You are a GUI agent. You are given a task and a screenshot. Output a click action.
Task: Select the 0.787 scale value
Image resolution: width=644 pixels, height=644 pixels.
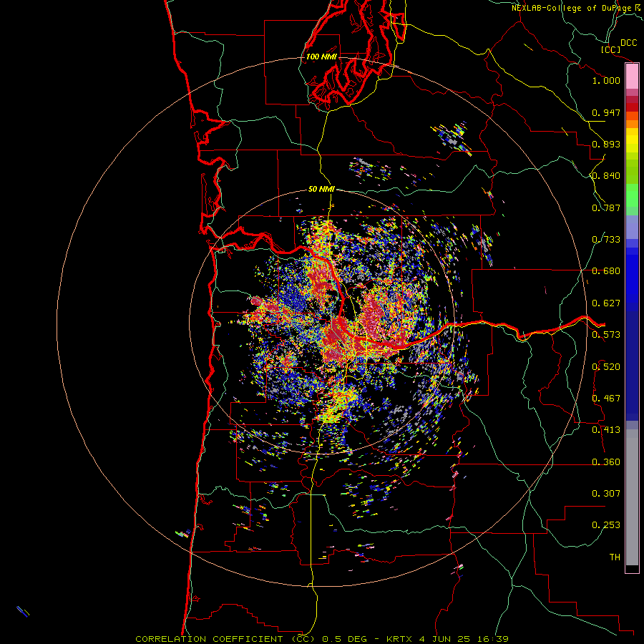[x=606, y=208]
